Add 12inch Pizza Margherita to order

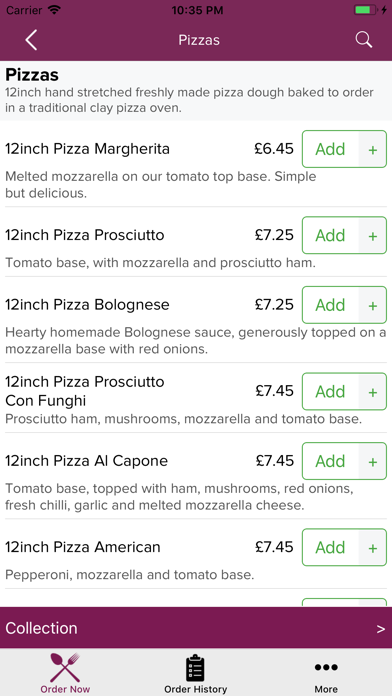coord(330,149)
